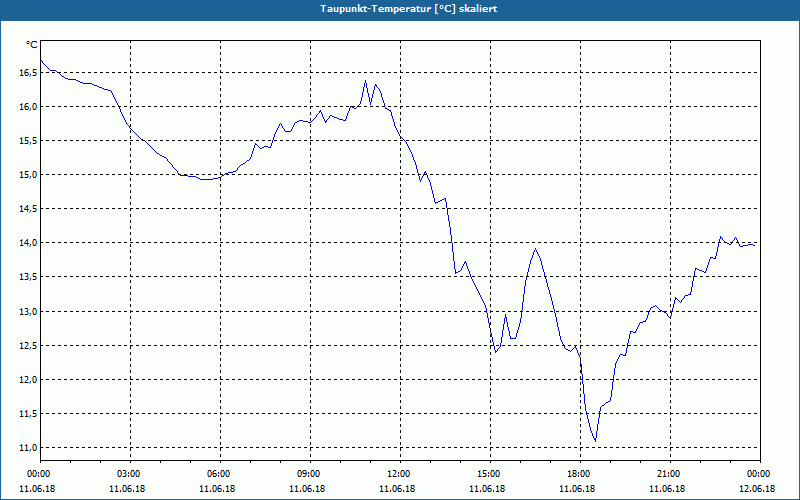Select the y-axis tick label "15,5"
Screen dimensions: 800x500
pos(28,141)
